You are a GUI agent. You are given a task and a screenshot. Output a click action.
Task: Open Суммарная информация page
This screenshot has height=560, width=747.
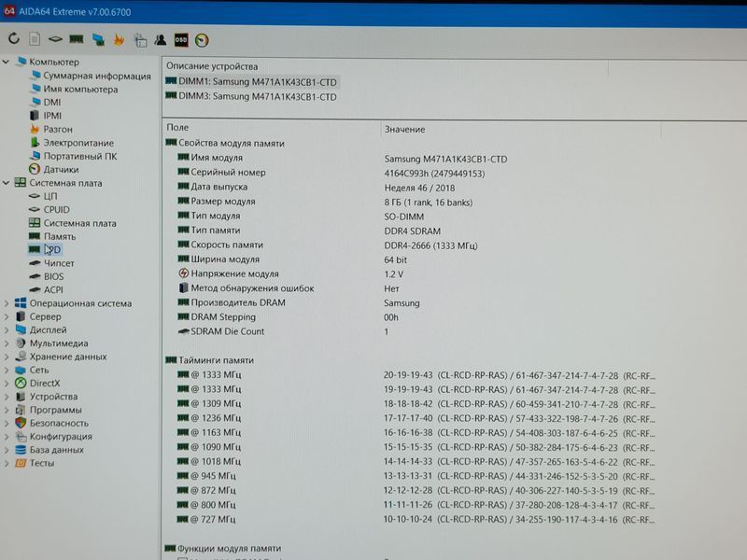[x=91, y=76]
